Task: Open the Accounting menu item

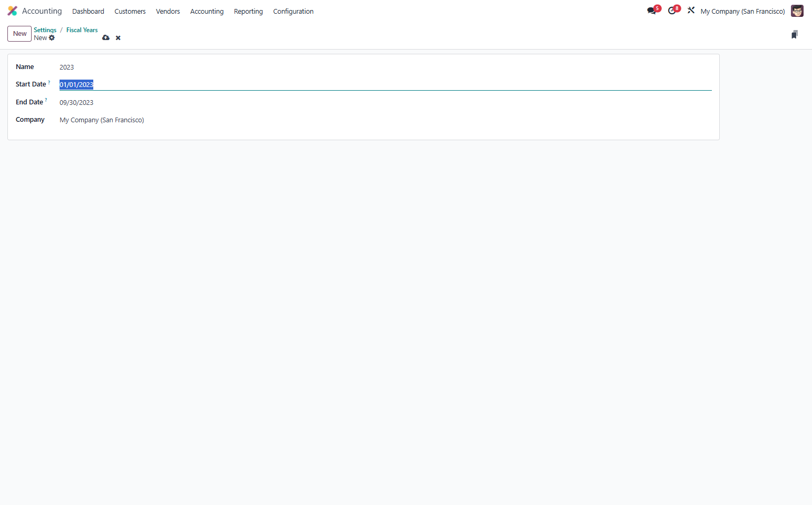Action: [207, 11]
